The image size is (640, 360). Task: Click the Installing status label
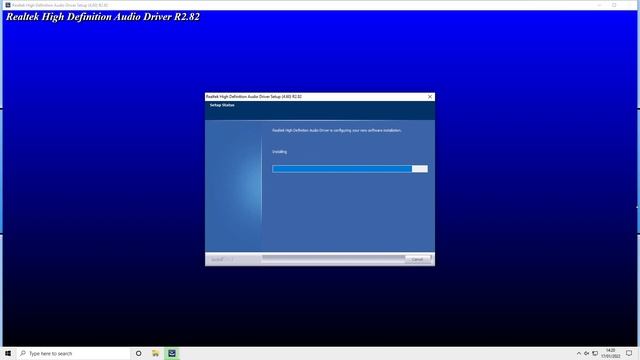tap(280, 152)
